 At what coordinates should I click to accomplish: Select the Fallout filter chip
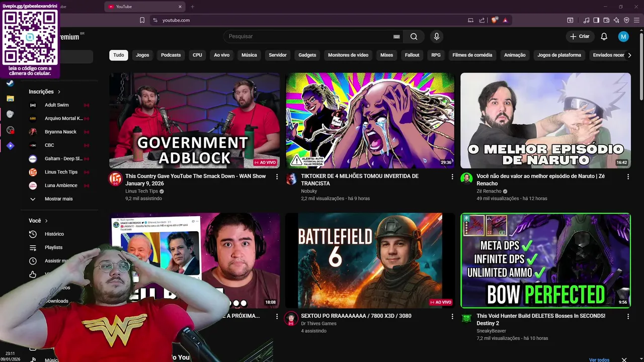pos(412,55)
